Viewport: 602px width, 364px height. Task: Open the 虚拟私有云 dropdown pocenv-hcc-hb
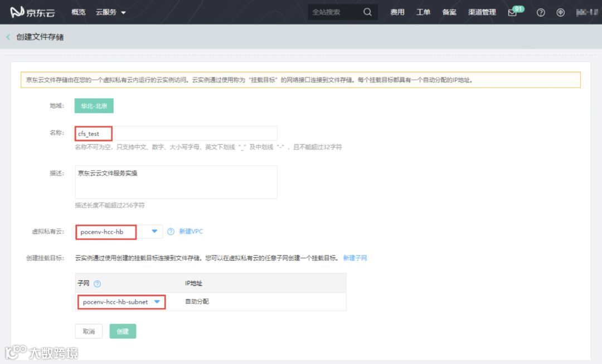click(x=119, y=232)
